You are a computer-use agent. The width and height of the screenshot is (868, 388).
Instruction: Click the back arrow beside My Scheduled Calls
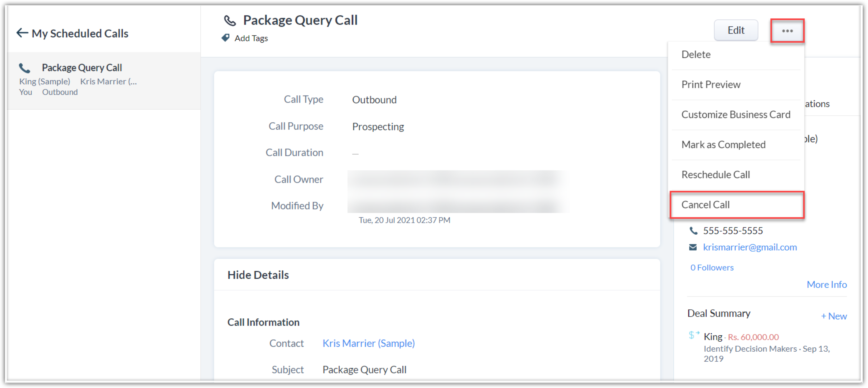[x=22, y=33]
